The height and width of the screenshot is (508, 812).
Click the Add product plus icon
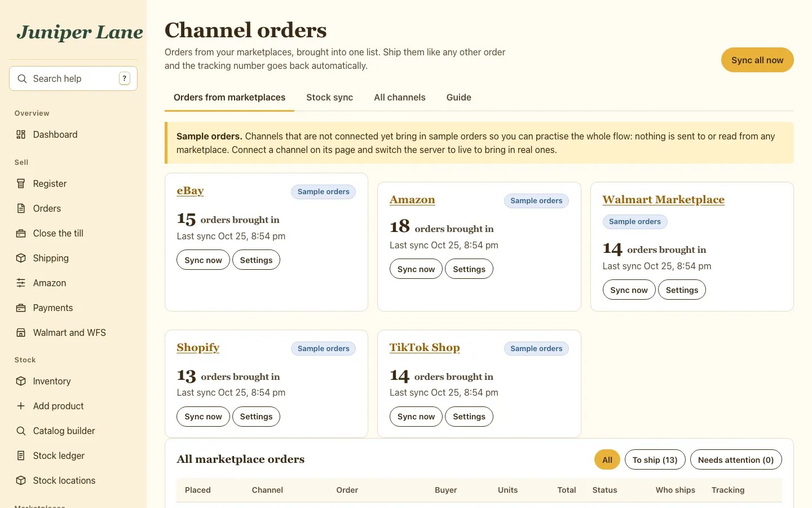(x=21, y=406)
